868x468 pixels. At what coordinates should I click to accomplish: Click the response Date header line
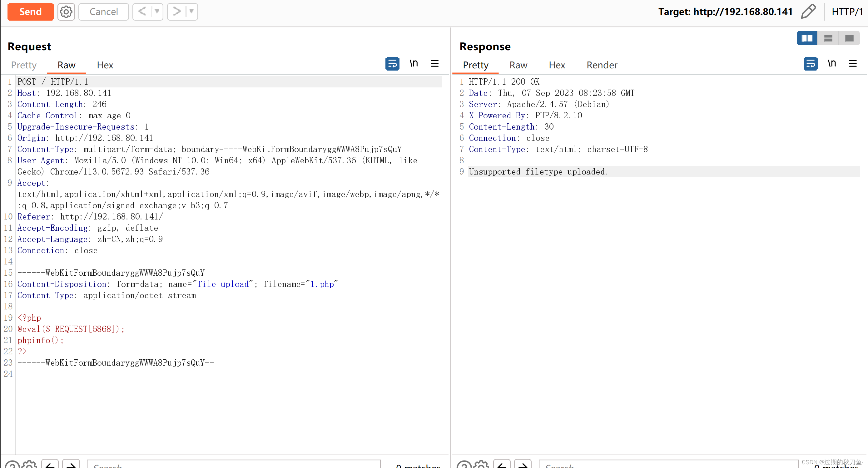552,93
